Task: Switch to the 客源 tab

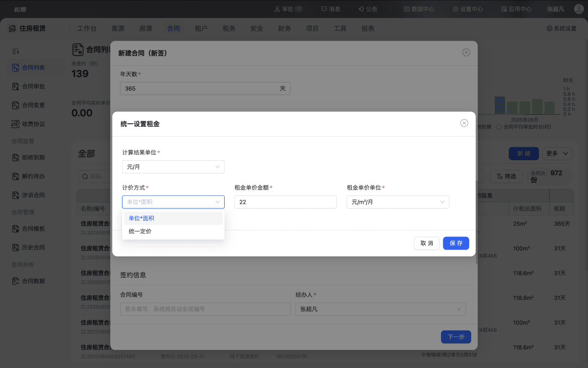Action: point(118,28)
